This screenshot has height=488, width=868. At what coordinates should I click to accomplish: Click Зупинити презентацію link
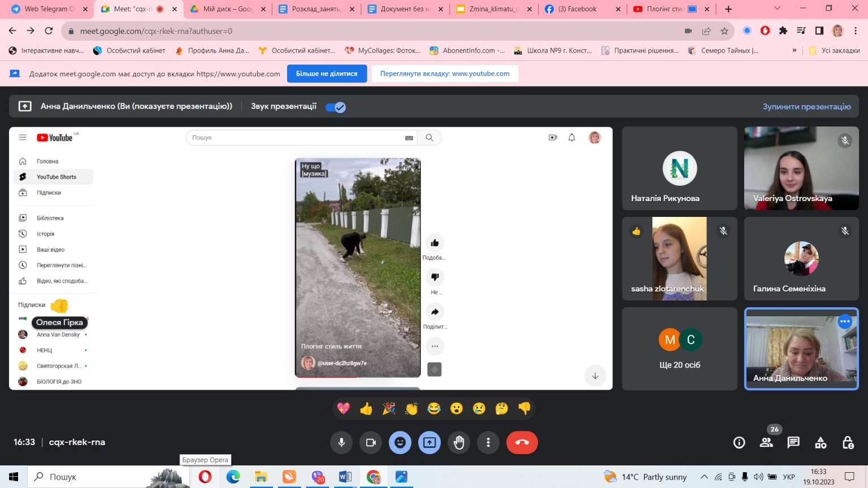tap(806, 107)
